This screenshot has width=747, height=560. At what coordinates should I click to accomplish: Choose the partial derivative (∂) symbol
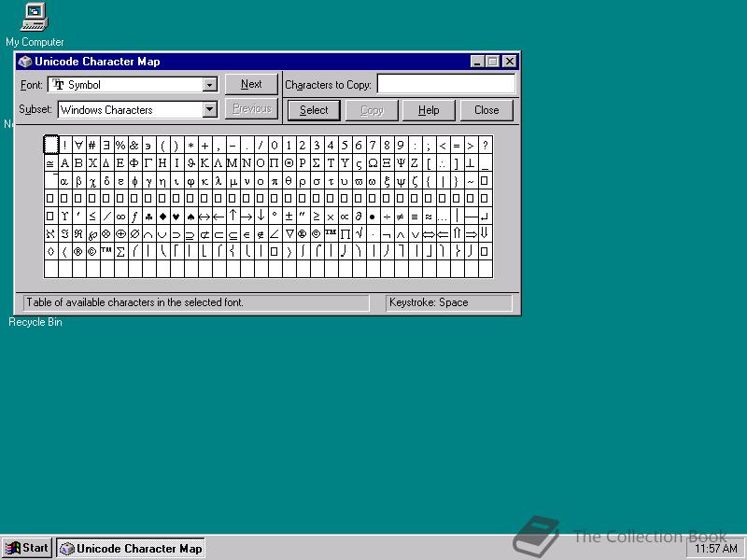(359, 217)
